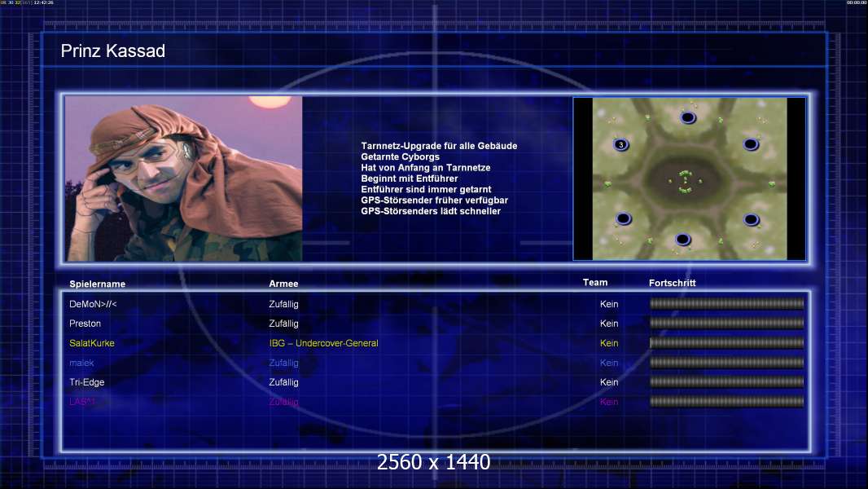Click the Beginnt mit Entführer line
This screenshot has width=868, height=489.
(410, 178)
